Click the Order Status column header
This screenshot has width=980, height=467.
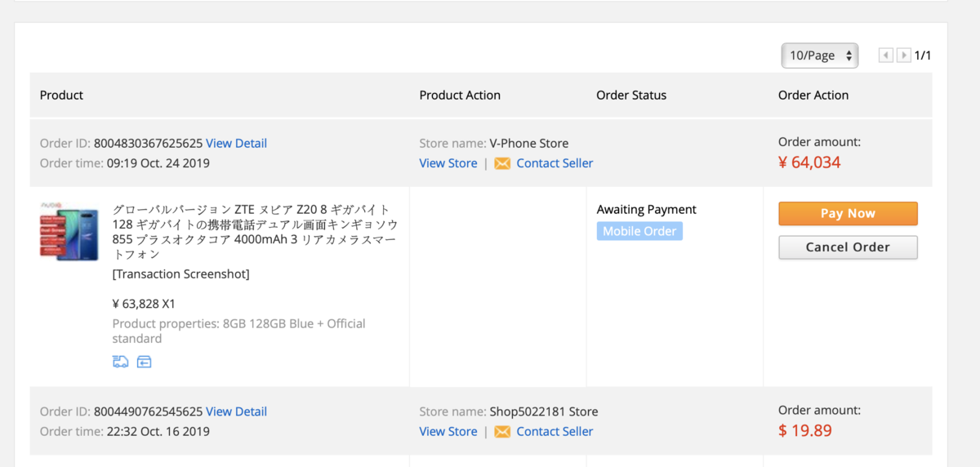point(631,95)
